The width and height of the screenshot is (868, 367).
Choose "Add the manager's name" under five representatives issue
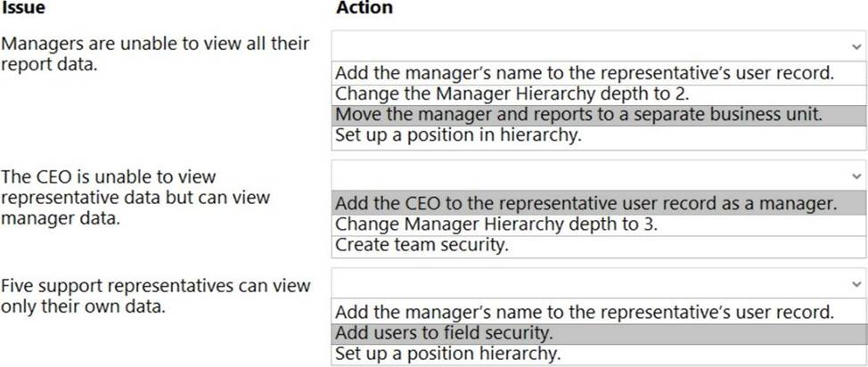[584, 312]
